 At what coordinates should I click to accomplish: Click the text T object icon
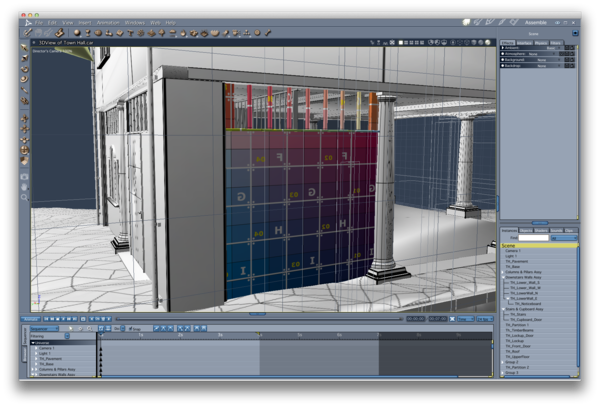click(130, 33)
